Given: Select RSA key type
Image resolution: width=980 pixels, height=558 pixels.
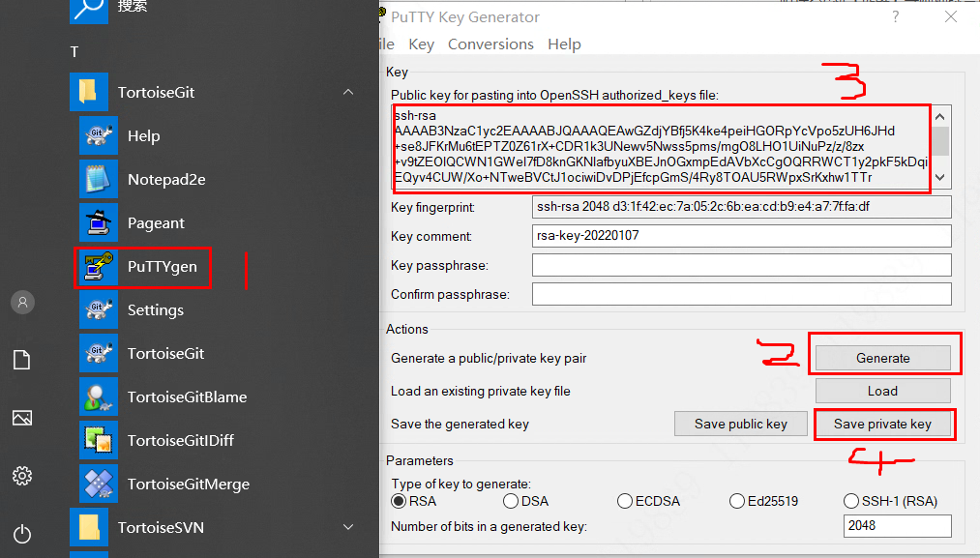Looking at the screenshot, I should [x=399, y=501].
